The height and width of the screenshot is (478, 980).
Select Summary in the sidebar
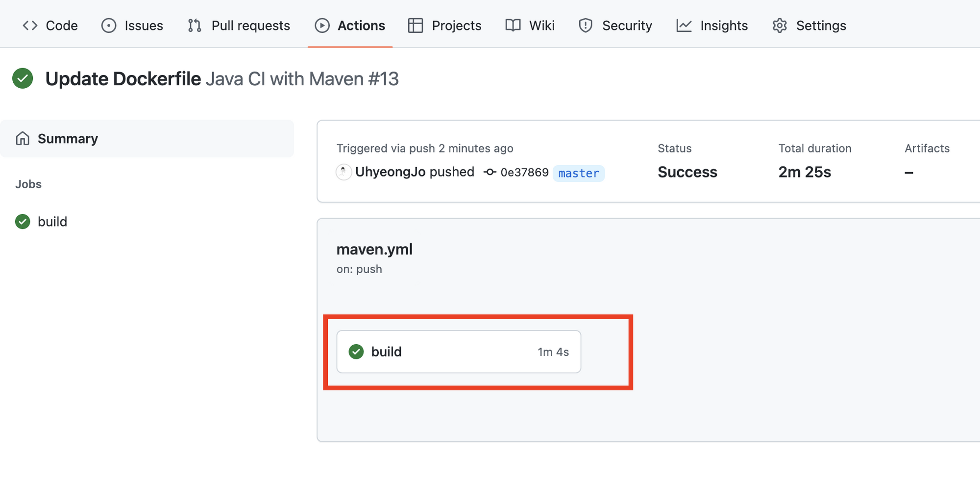click(147, 139)
